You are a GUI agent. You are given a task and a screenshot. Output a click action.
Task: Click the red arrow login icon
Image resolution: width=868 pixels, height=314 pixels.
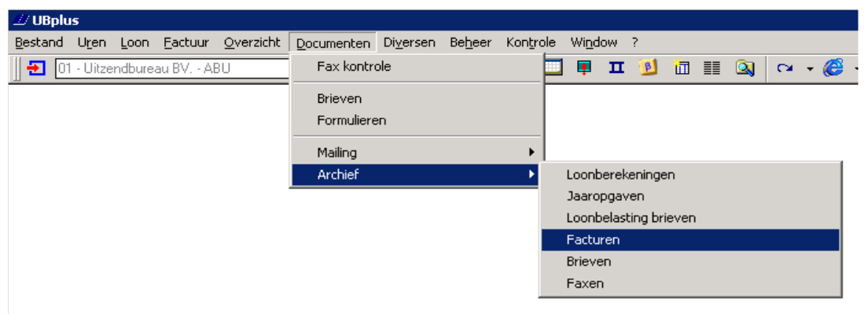36,68
